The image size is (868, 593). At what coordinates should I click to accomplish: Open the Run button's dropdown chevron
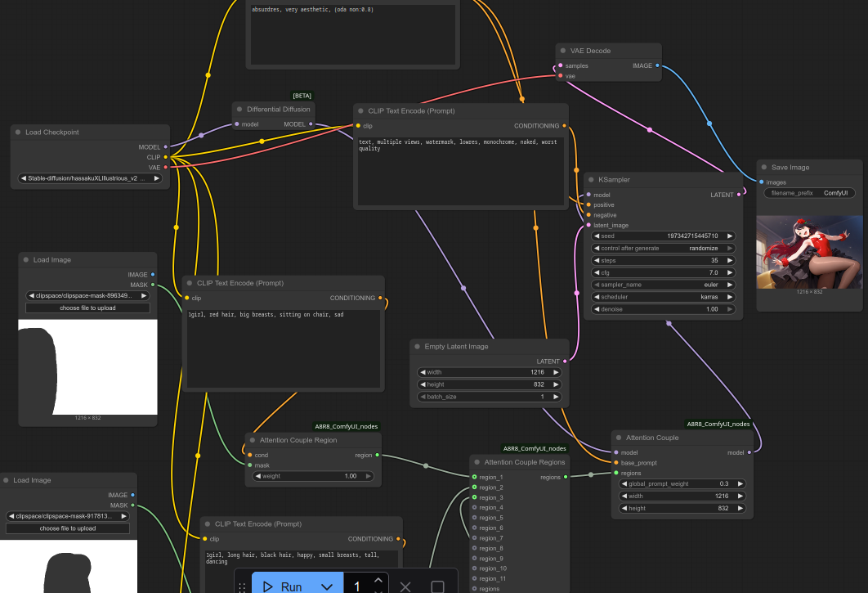click(327, 586)
